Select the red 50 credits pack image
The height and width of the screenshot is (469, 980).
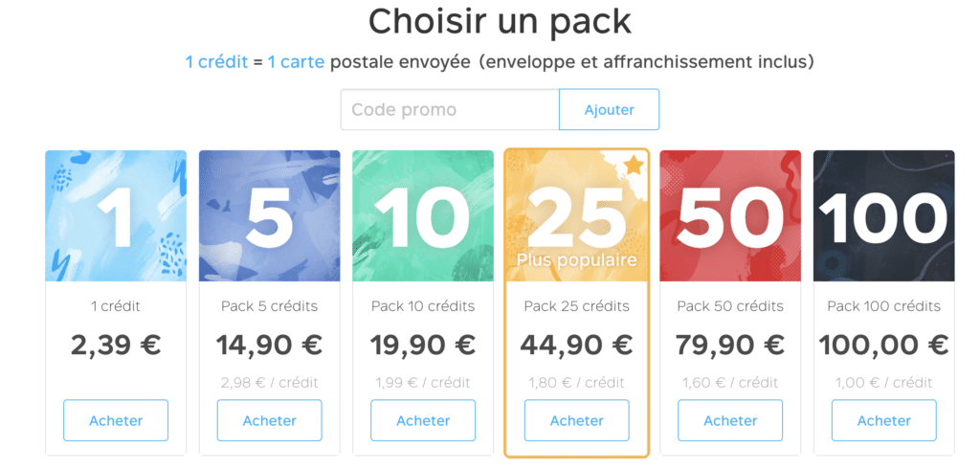pos(730,215)
